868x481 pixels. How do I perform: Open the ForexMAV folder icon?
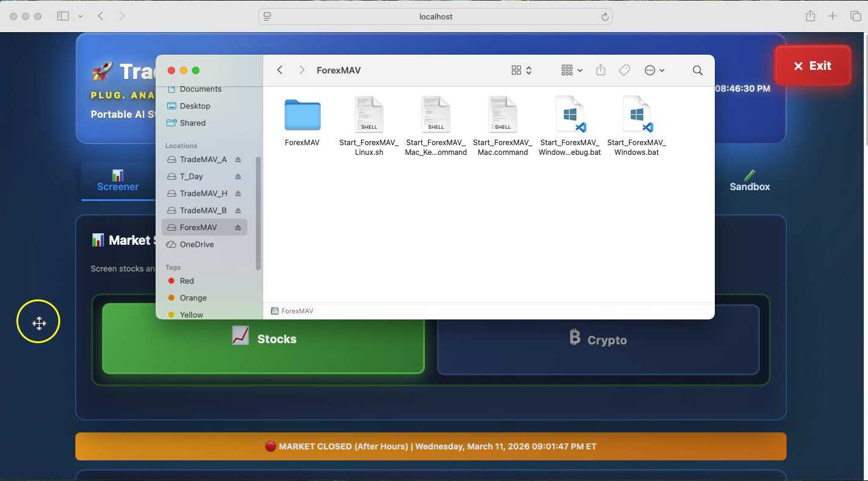302,115
